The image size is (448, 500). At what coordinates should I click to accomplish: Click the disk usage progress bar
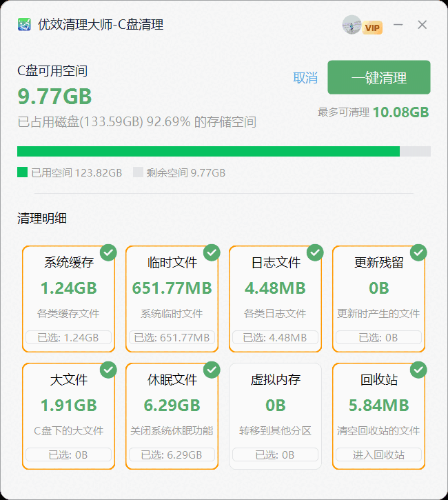click(224, 152)
